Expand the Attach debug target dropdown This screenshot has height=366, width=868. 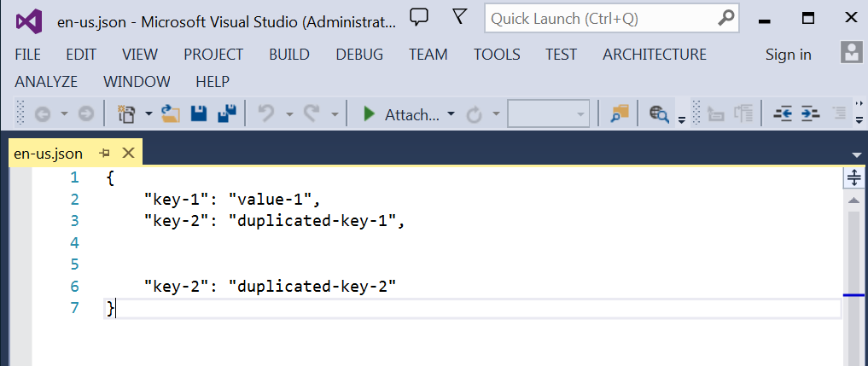(451, 114)
